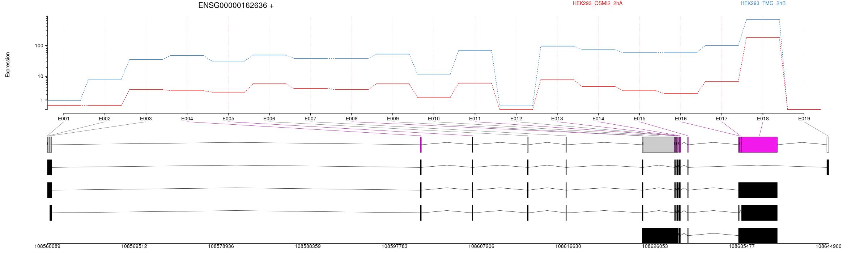This screenshot has height=253, width=868.
Task: Click exon label E005
Action: point(228,119)
